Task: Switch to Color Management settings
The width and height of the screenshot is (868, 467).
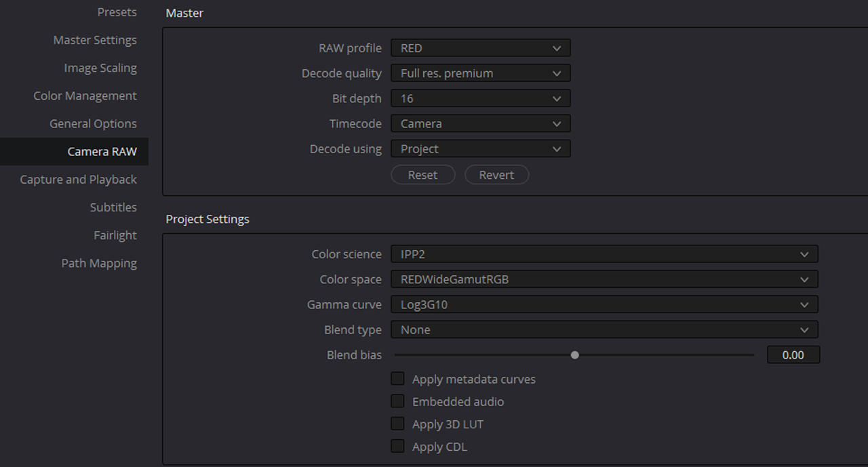Action: 85,96
